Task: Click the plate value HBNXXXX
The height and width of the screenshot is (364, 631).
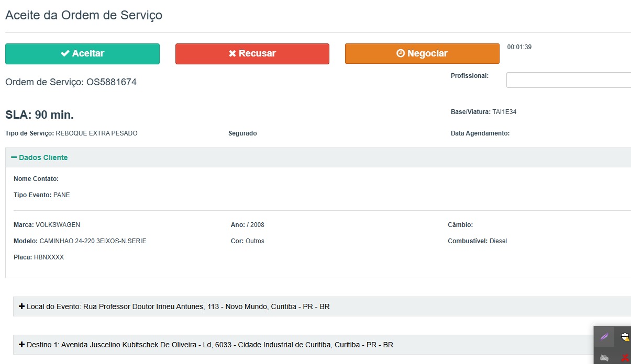Action: point(49,257)
